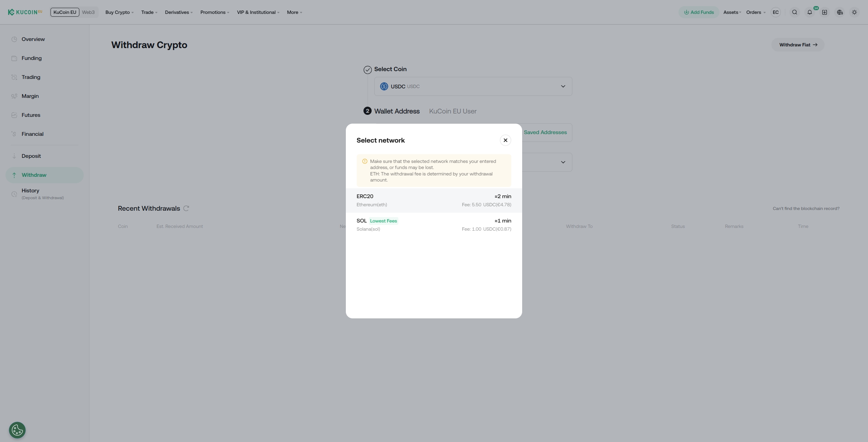Screen dimensions: 868x442
Task: Click the USDC coin icon
Action: (x=384, y=86)
